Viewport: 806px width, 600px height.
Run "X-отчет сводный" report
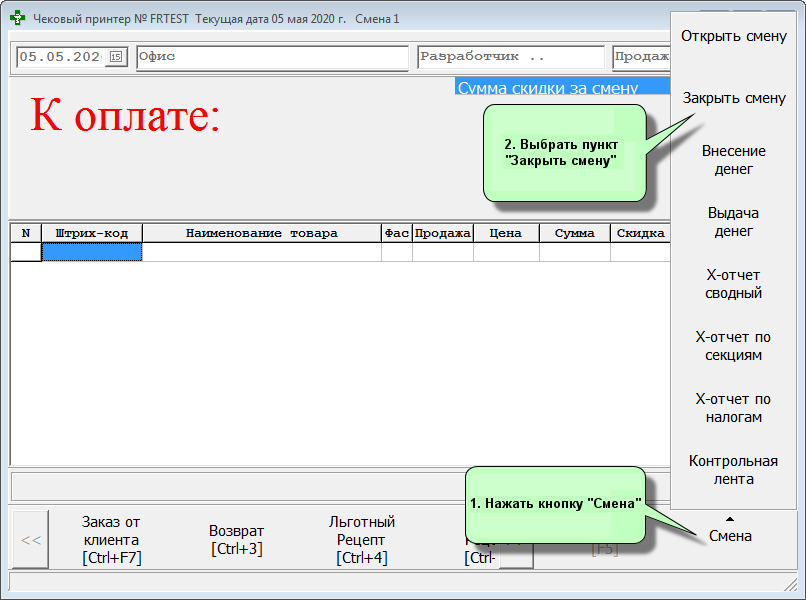[733, 284]
